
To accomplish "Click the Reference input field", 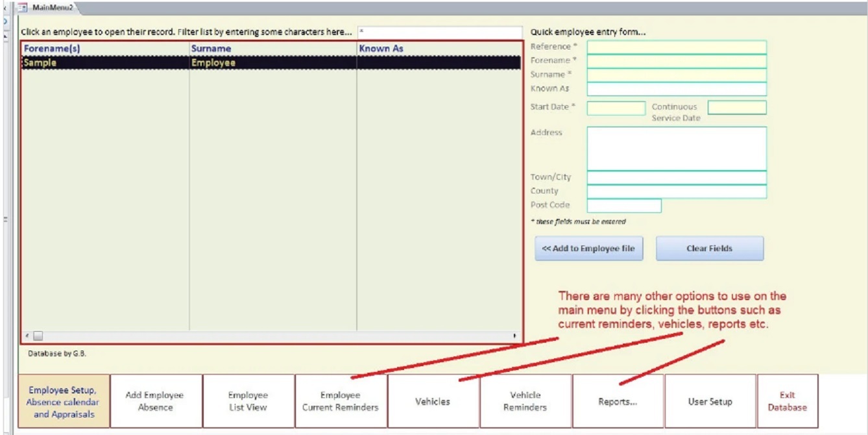I will (x=677, y=47).
